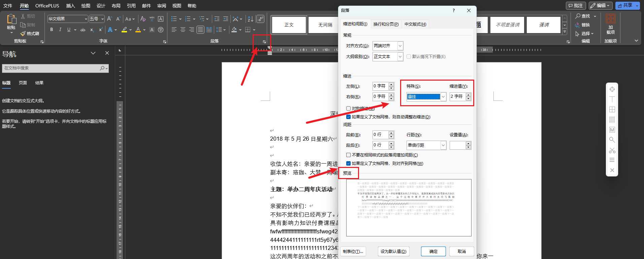Viewport: 644px width, 259px height.
Task: Select the Pages (页面) tab in navigation pane
Action: (23, 83)
